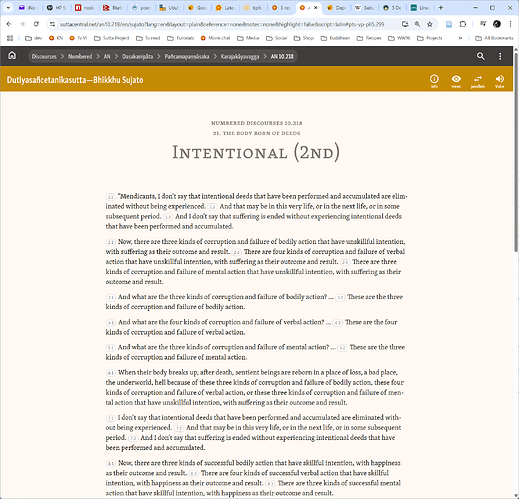Image resolution: width=519 pixels, height=499 pixels.
Task: Open the Shop bookmarks folder
Action: click(x=304, y=38)
